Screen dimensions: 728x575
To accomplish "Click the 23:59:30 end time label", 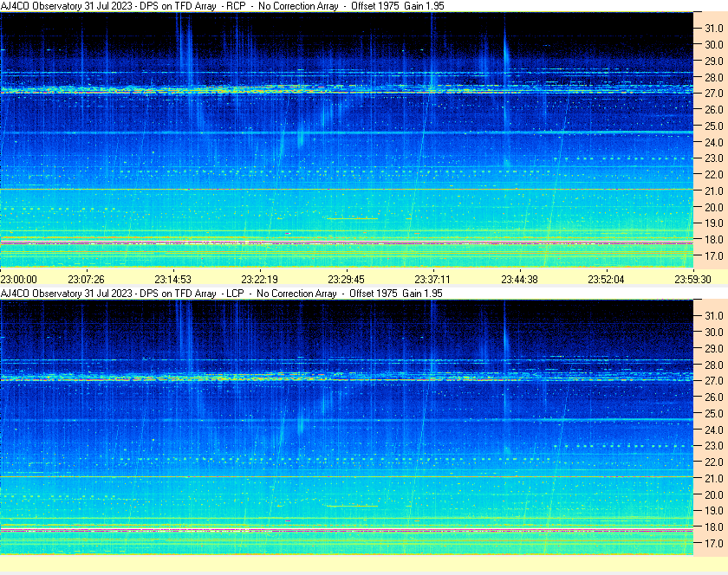I will point(692,280).
